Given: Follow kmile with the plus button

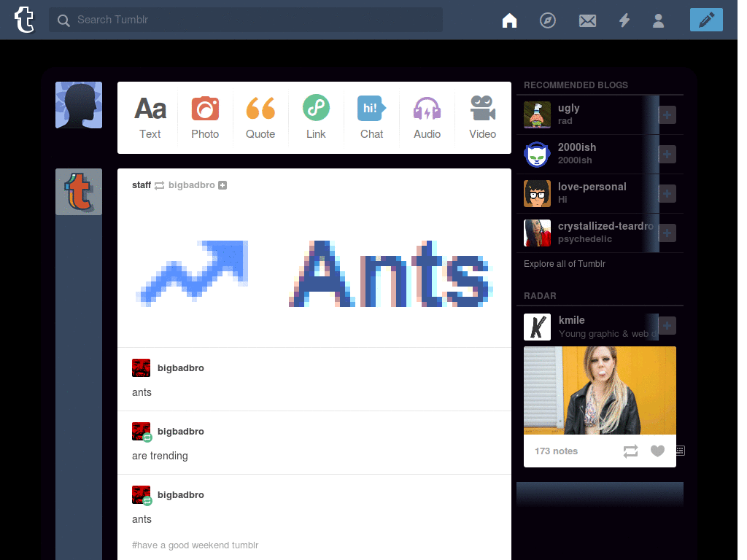Looking at the screenshot, I should [667, 326].
